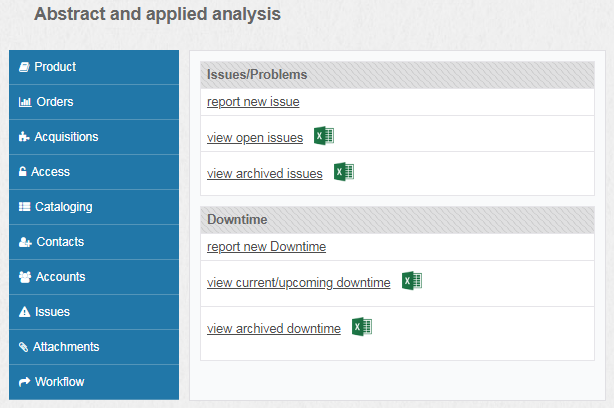Image resolution: width=614 pixels, height=408 pixels.
Task: Select the Issues sidebar tab
Action: 94,312
